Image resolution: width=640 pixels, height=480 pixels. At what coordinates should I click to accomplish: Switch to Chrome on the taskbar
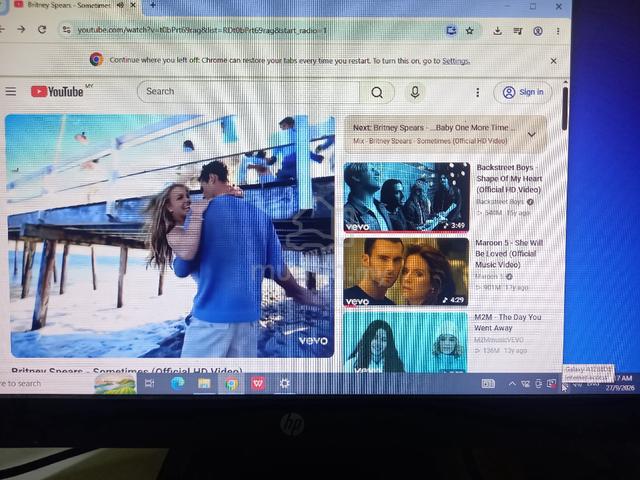231,384
